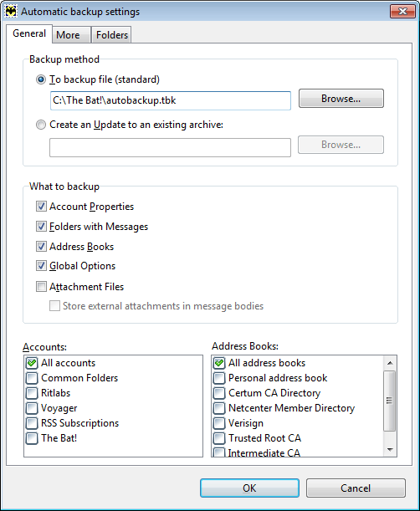The width and height of the screenshot is (420, 511).
Task: Click Browse next to autobackup.tbk path
Action: (x=341, y=99)
